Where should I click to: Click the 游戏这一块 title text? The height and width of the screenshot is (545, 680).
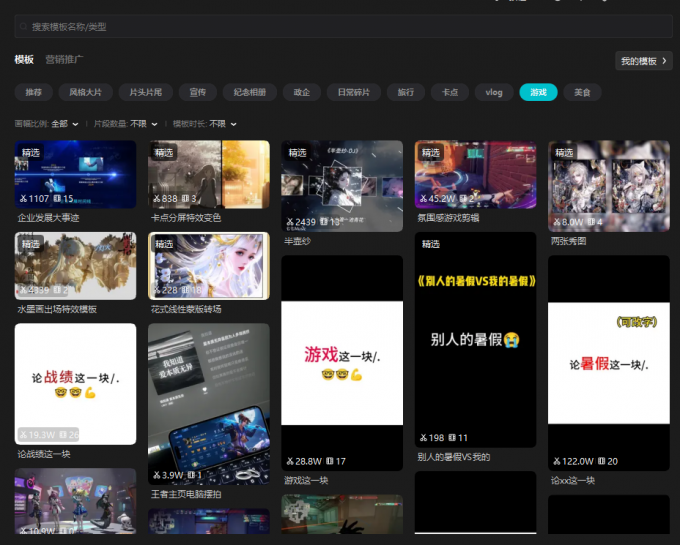pyautogui.click(x=306, y=480)
